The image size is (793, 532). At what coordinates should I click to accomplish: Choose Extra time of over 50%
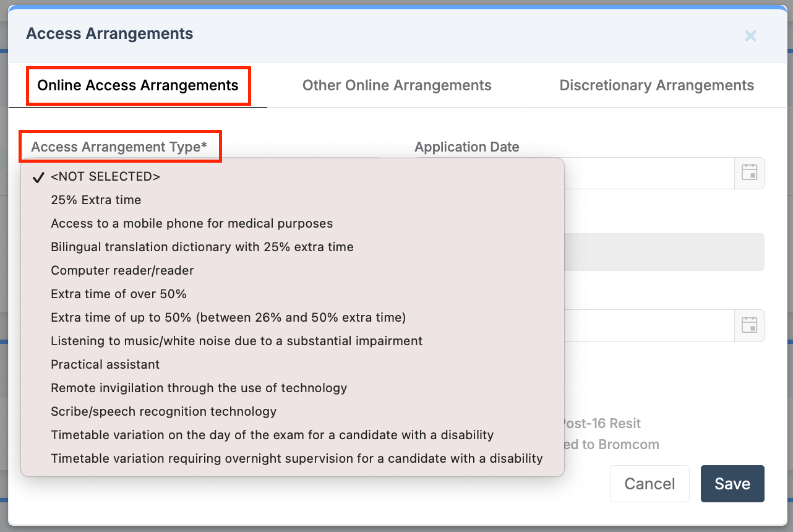tap(119, 294)
